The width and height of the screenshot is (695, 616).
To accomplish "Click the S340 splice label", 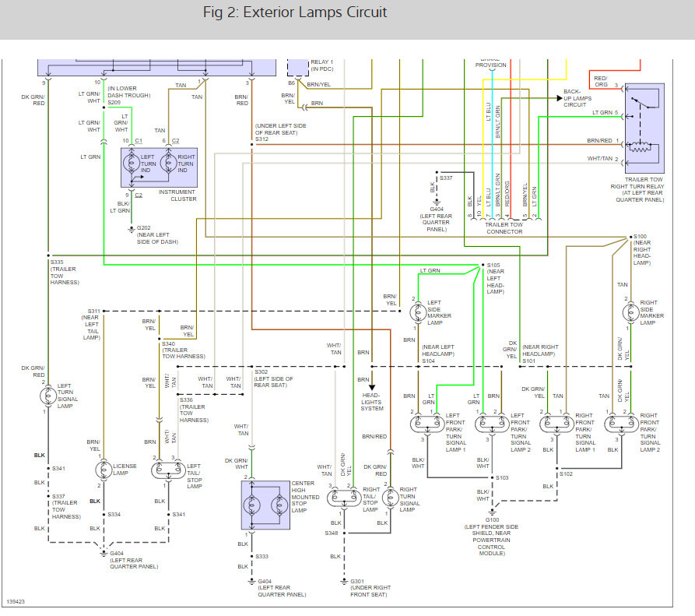I will pyautogui.click(x=168, y=343).
